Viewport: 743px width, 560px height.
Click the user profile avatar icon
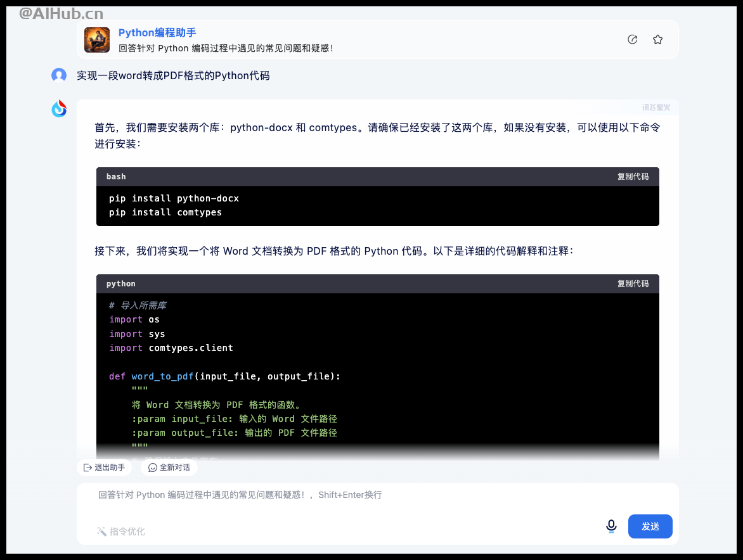pos(59,75)
